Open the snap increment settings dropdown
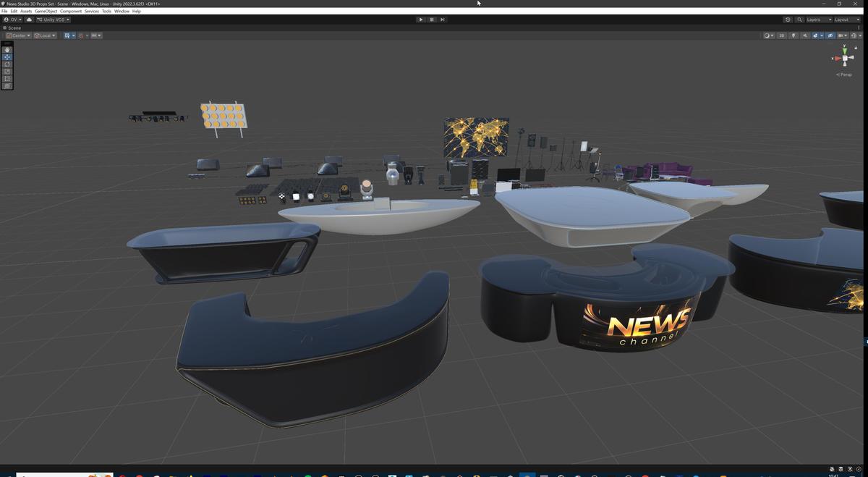 pos(96,35)
